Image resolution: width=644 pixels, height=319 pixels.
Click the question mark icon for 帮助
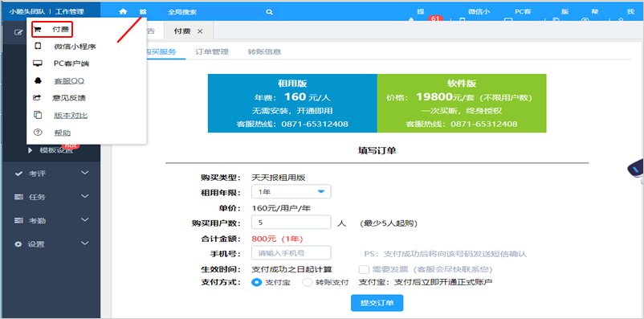coord(38,133)
